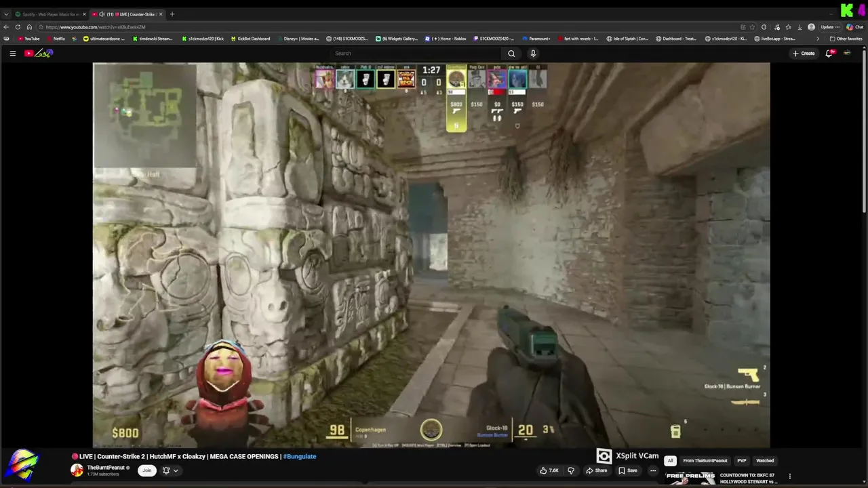868x488 pixels.
Task: Select the PVP filter chip
Action: click(x=742, y=461)
